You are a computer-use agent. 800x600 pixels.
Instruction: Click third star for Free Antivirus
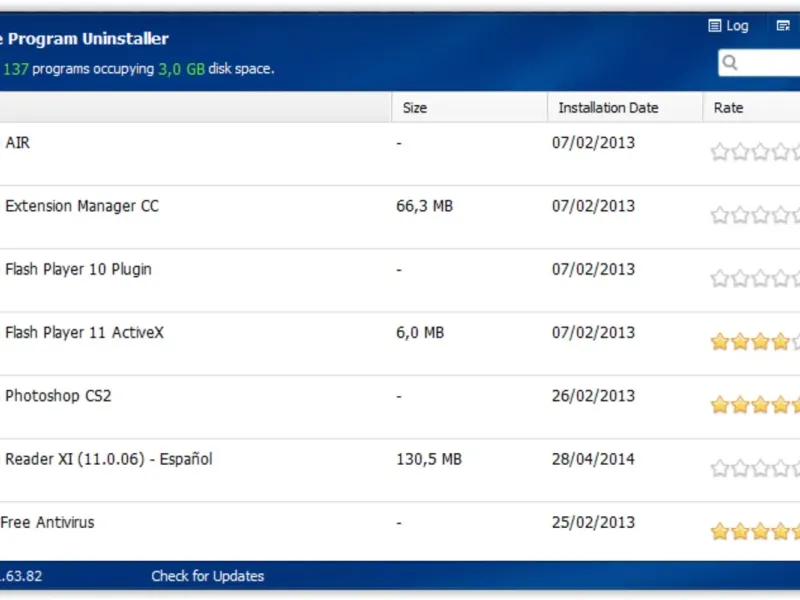(x=760, y=531)
